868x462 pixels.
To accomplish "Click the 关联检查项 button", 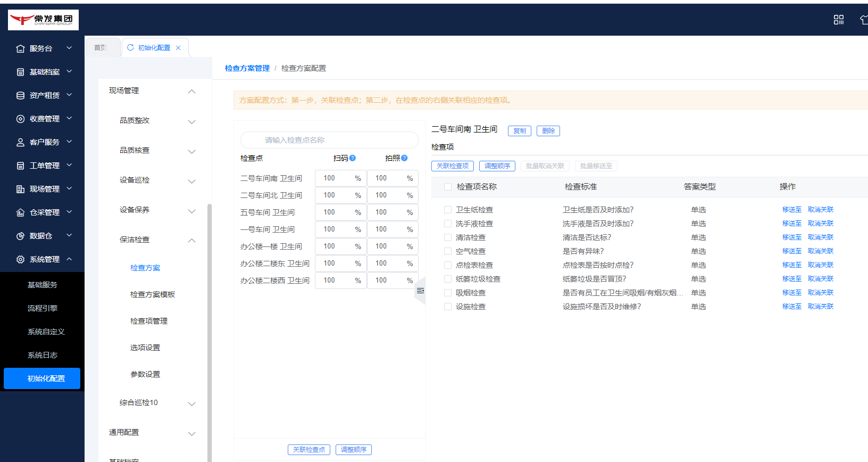I will coord(453,166).
